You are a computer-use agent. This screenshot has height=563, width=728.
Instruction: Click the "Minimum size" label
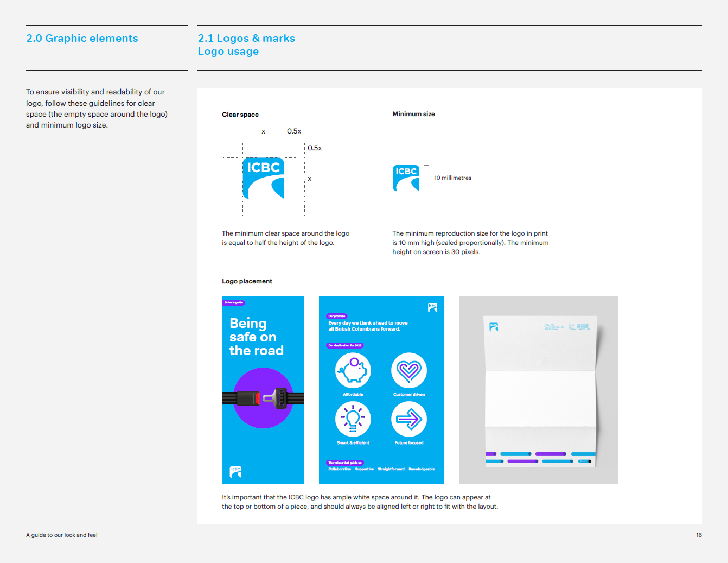click(414, 114)
